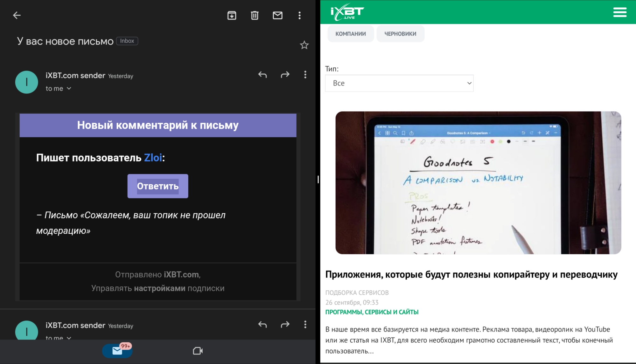Viewport: 636px width, 364px height.
Task: Delete the email with trash icon
Action: (255, 15)
